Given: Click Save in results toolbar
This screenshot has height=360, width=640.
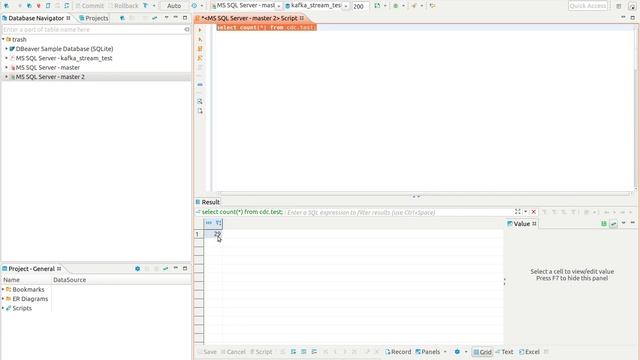Looking at the screenshot, I should (x=207, y=352).
